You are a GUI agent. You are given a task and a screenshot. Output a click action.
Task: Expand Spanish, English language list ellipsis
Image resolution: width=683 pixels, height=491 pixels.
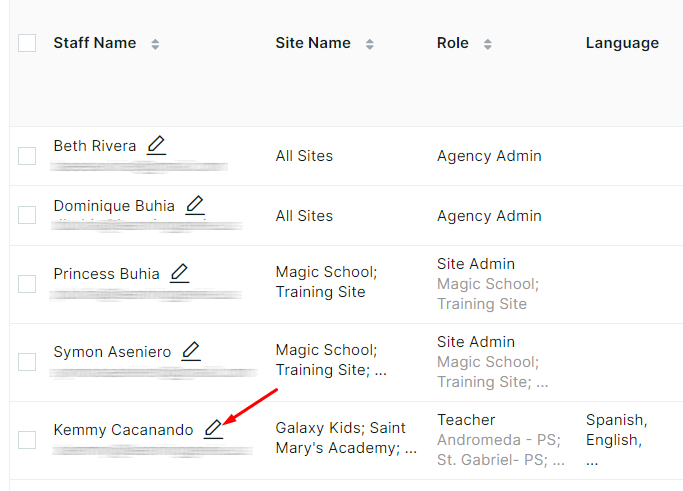point(592,461)
